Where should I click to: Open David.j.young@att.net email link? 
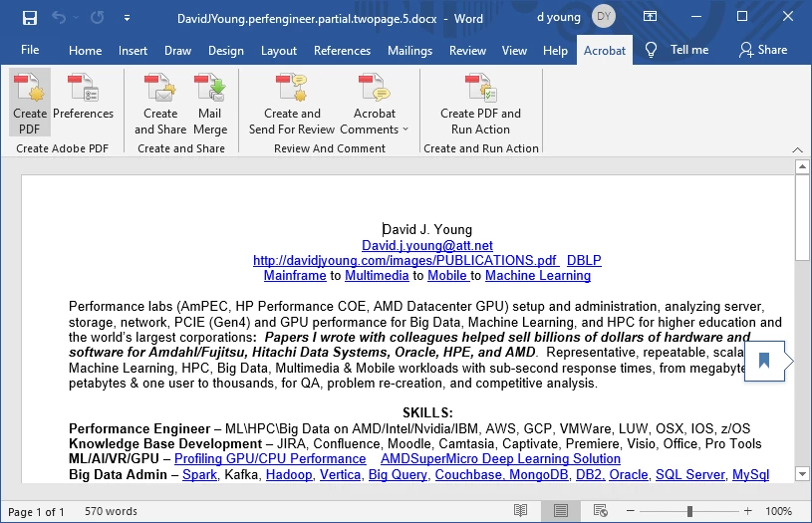click(x=427, y=245)
